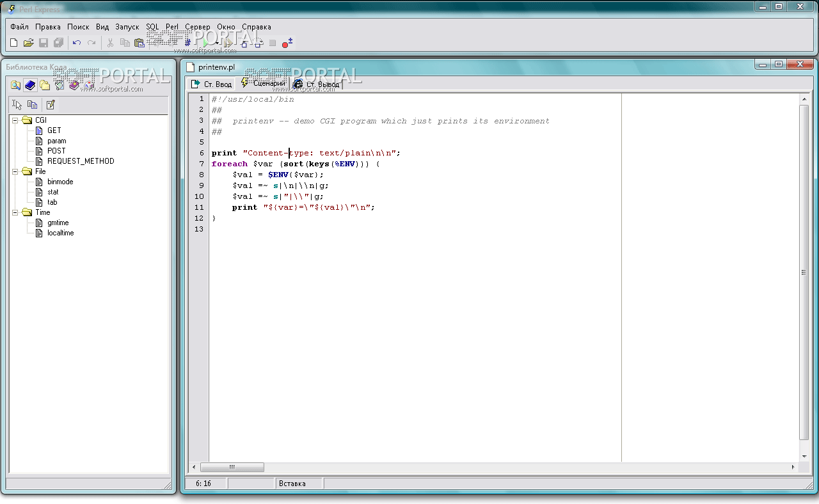Click the cursor select icon in library toolbar
The image size is (819, 504).
click(x=17, y=105)
